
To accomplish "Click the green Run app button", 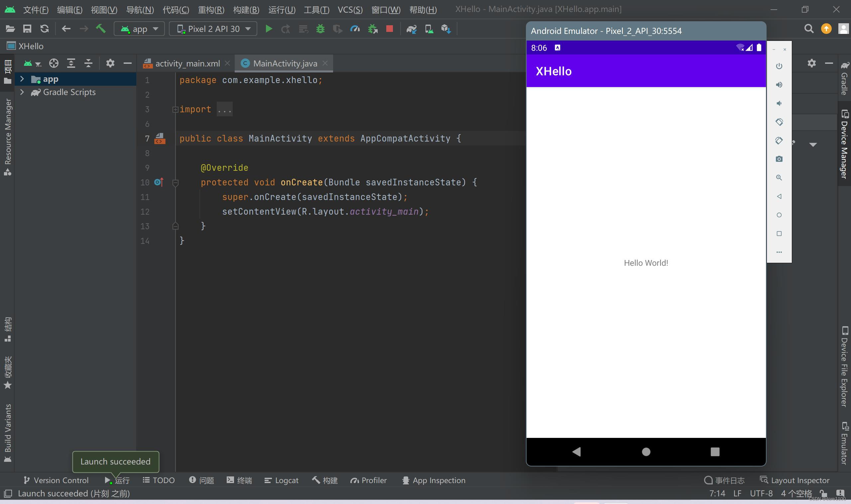I will tap(268, 29).
